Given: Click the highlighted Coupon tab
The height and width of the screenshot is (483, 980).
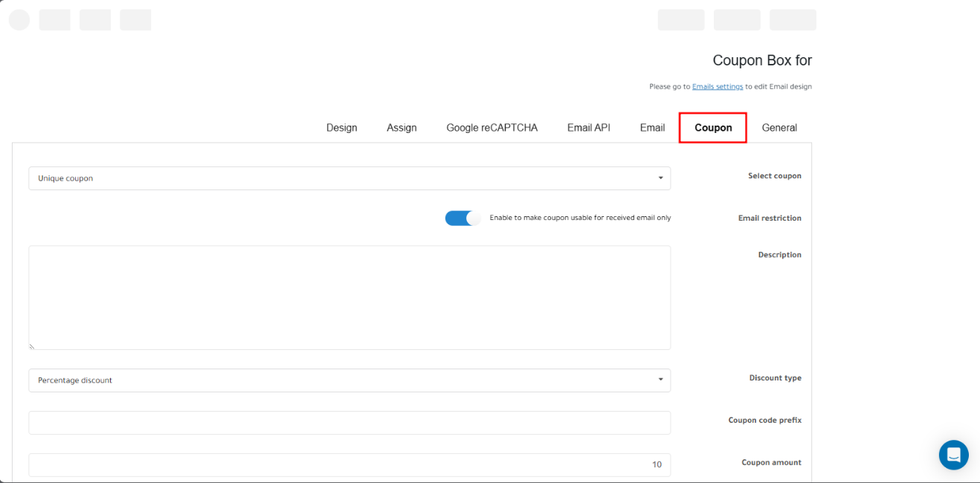Looking at the screenshot, I should (x=713, y=128).
